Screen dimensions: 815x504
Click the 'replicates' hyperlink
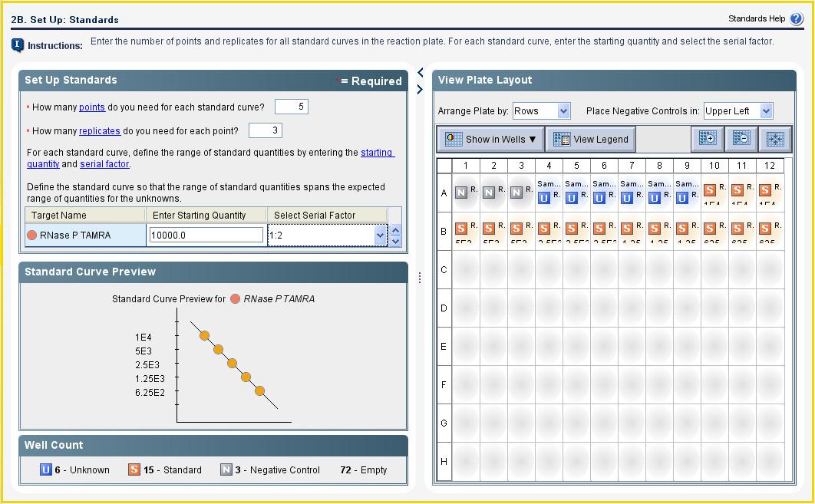[x=100, y=130]
